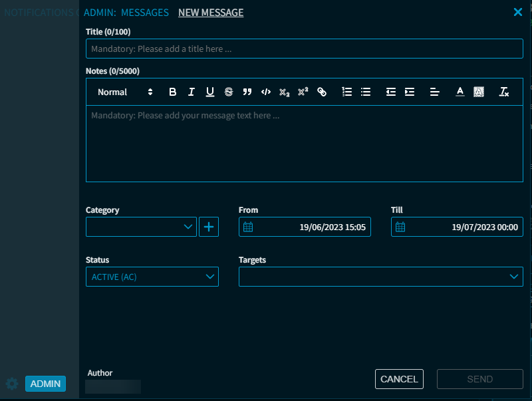
Task: Toggle superscript text mode
Action: point(303,92)
